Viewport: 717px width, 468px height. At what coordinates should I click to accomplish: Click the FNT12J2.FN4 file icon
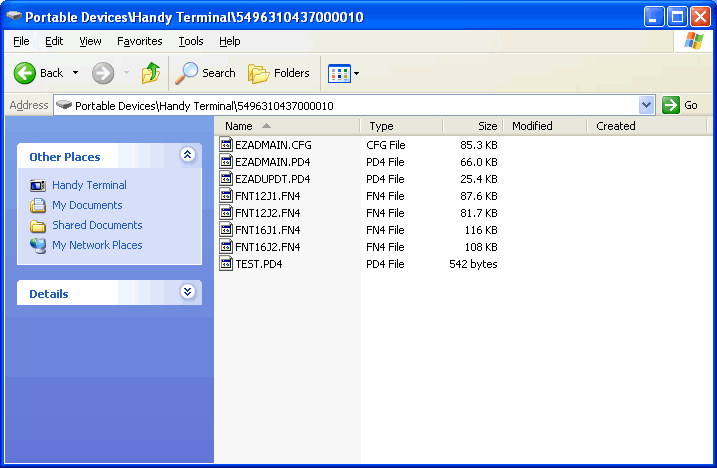click(x=226, y=212)
